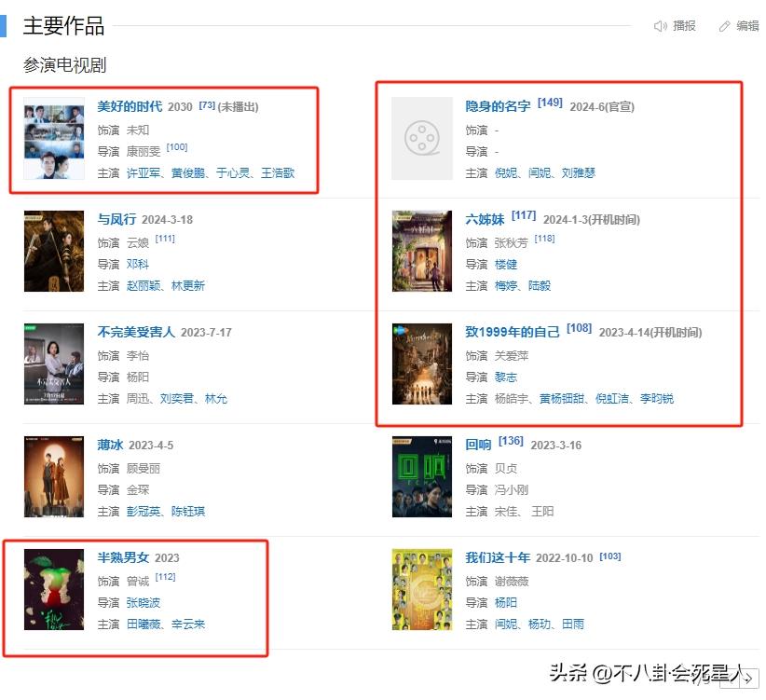Open the 六姊妹 title link

[485, 219]
